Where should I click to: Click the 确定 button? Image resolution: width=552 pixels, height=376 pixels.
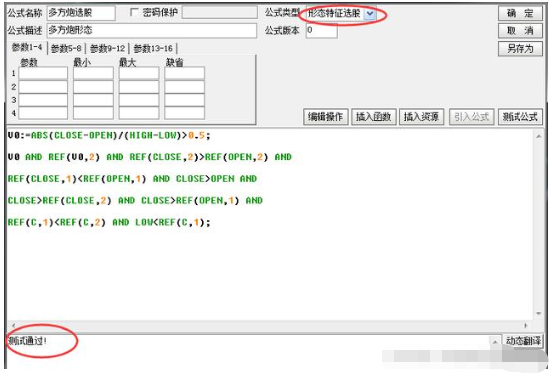[520, 13]
